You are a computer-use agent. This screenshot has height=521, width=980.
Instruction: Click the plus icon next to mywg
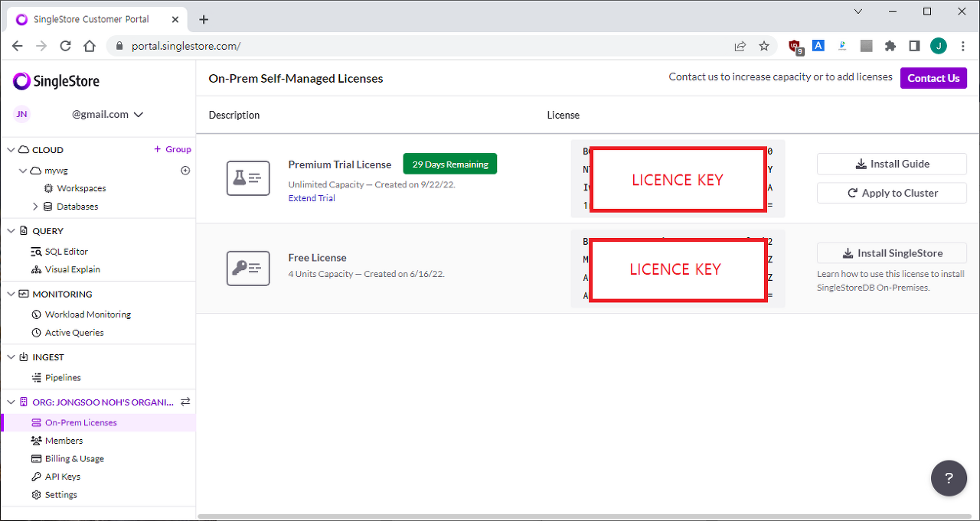pyautogui.click(x=185, y=171)
